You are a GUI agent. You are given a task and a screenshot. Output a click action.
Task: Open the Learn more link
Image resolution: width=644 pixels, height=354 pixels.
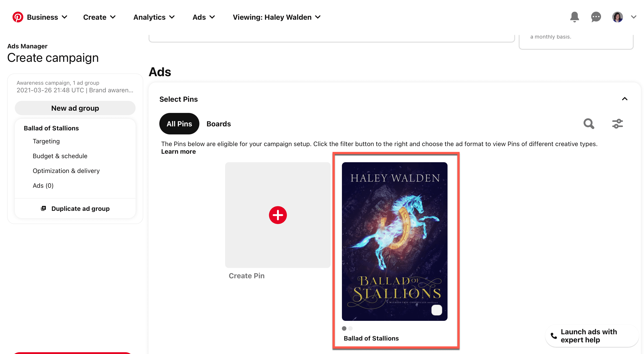(178, 151)
